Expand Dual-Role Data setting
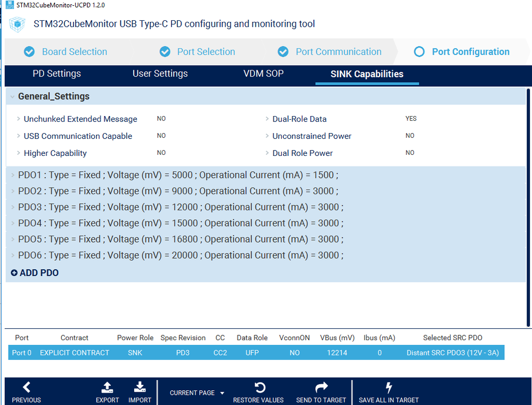This screenshot has height=405, width=532. click(x=267, y=119)
